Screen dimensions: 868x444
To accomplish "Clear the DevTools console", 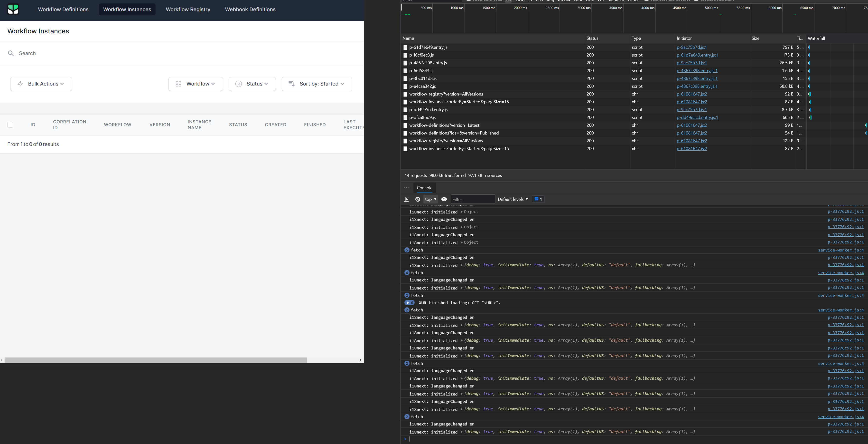I will pos(418,199).
